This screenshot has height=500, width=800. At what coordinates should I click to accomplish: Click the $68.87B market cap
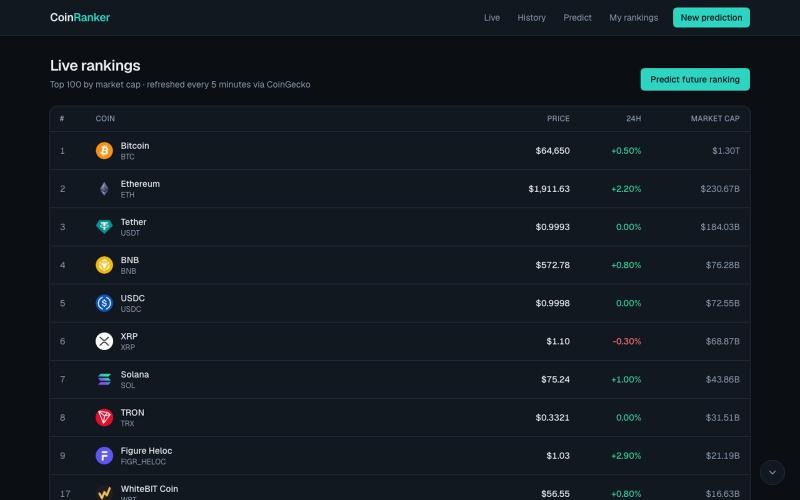(722, 341)
